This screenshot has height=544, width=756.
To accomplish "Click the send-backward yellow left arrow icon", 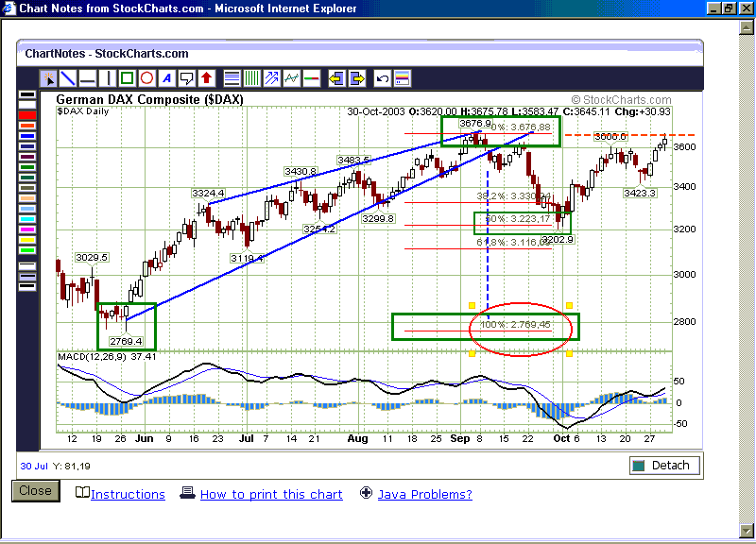I will 336,78.
